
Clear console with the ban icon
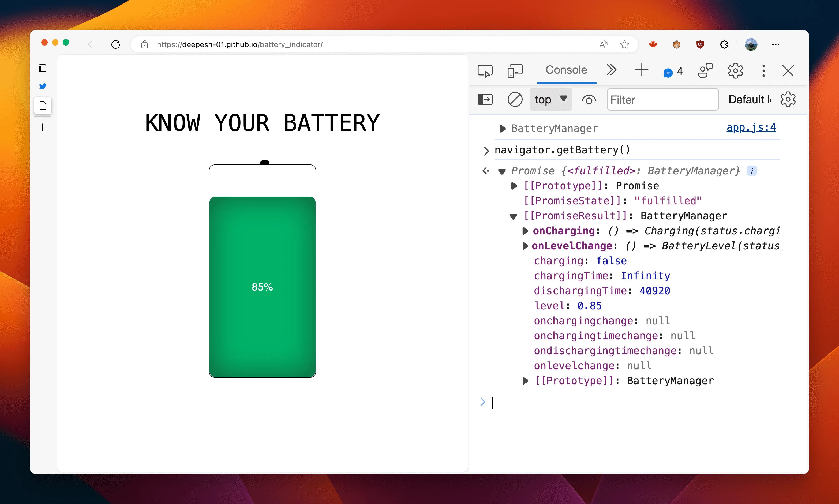[x=515, y=100]
